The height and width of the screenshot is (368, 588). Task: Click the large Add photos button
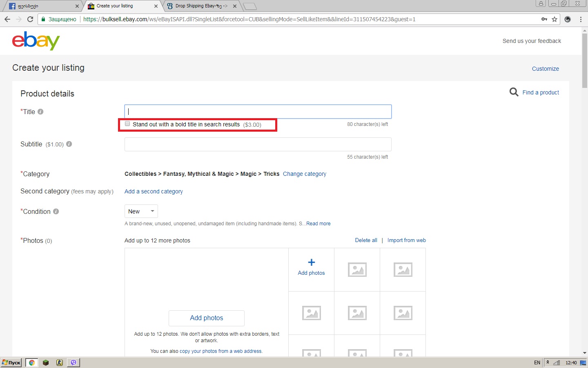[207, 318]
